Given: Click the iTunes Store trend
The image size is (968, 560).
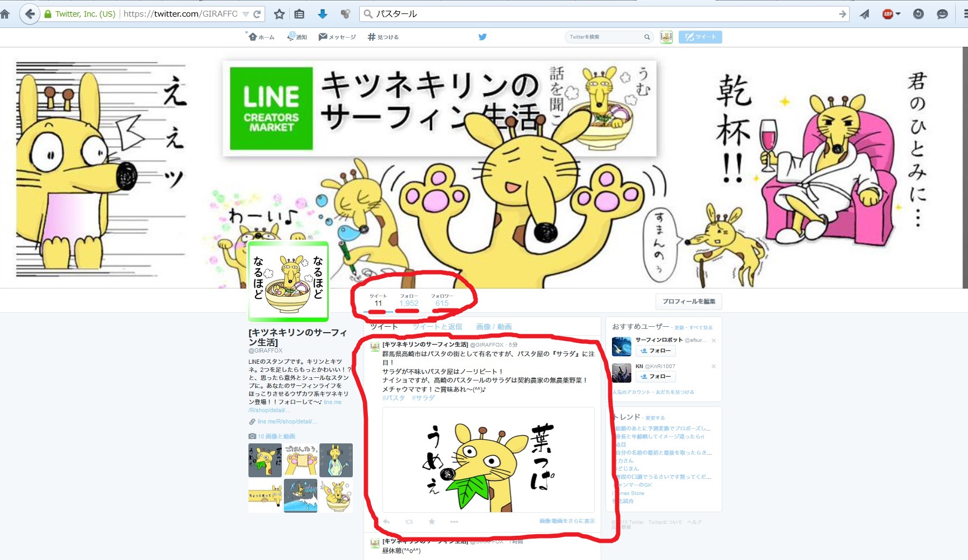Looking at the screenshot, I should (629, 493).
